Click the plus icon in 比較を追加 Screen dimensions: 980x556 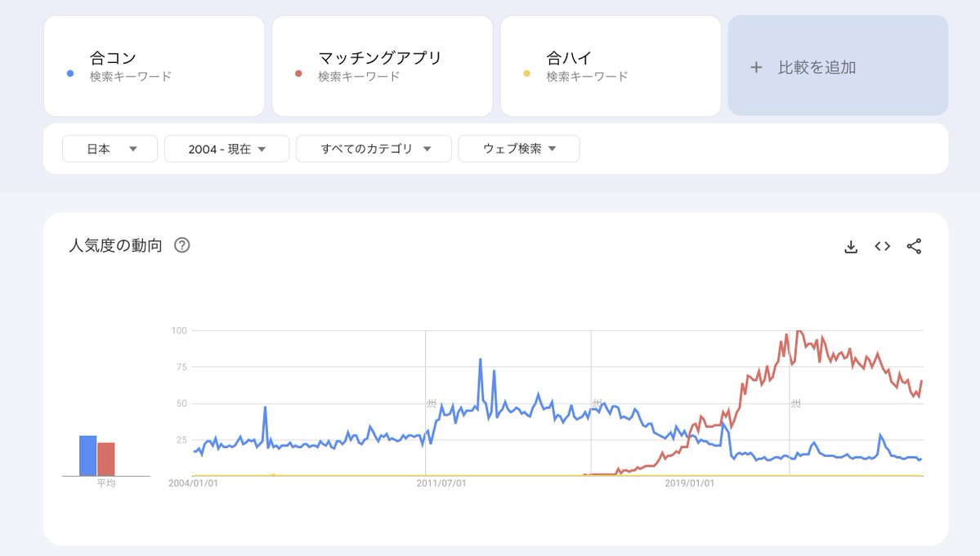[x=756, y=67]
